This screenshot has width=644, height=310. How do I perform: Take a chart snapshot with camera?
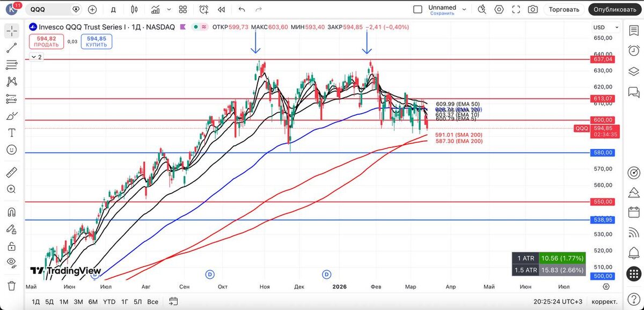(533, 9)
